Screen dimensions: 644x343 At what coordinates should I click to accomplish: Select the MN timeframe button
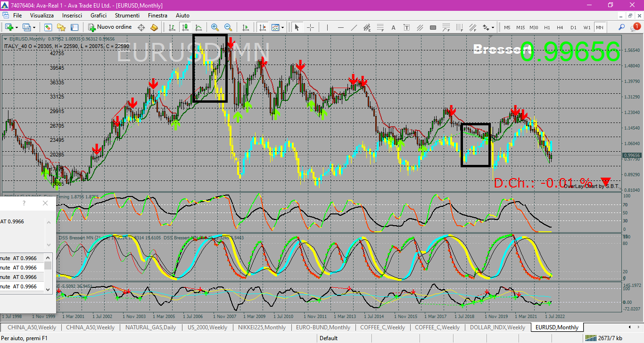600,27
